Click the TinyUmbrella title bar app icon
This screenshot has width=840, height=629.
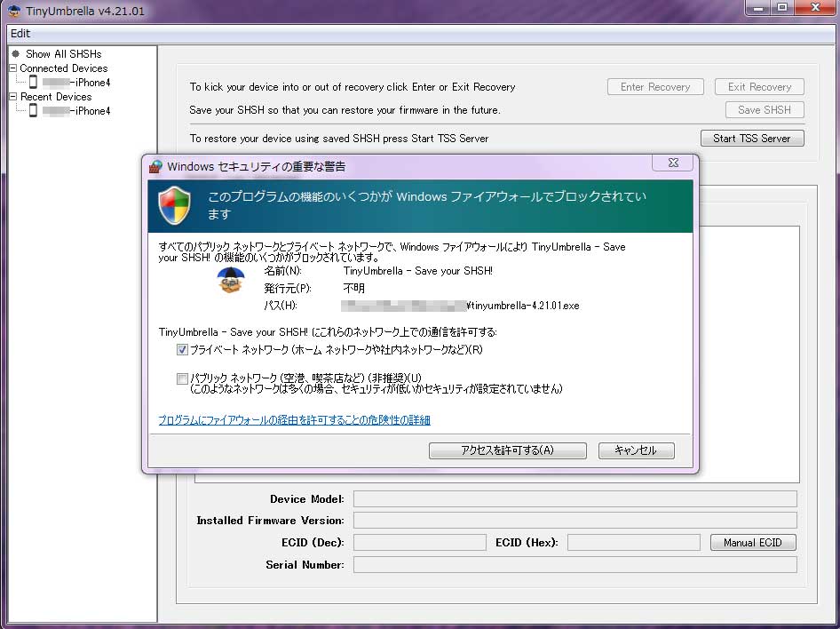tap(14, 11)
